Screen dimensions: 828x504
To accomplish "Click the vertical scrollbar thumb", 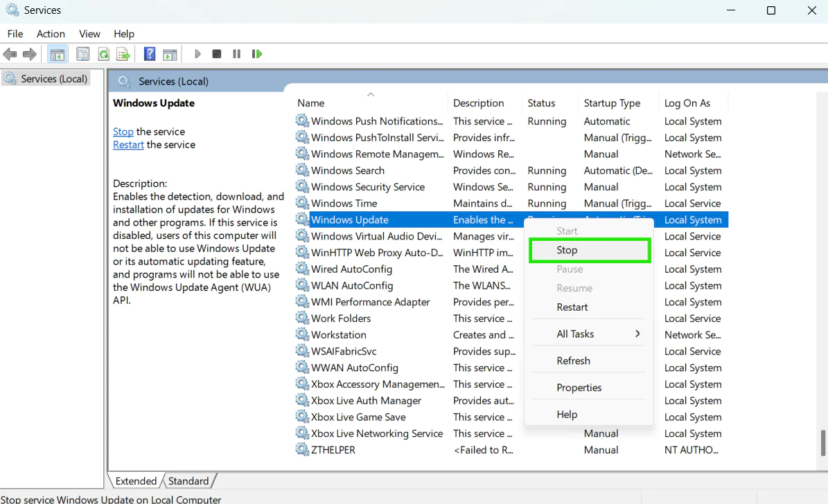I will tap(822, 443).
